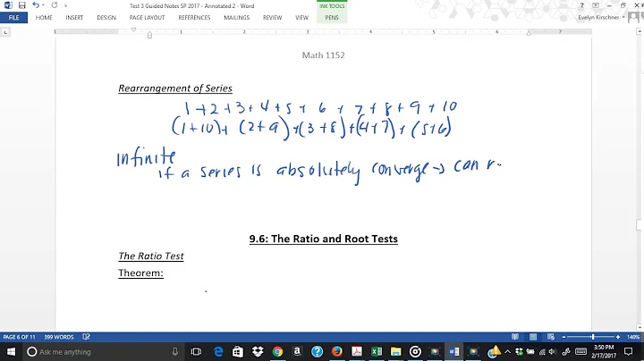Open Ribbon Display Options
This screenshot has height=361, width=644.
pos(596,5)
